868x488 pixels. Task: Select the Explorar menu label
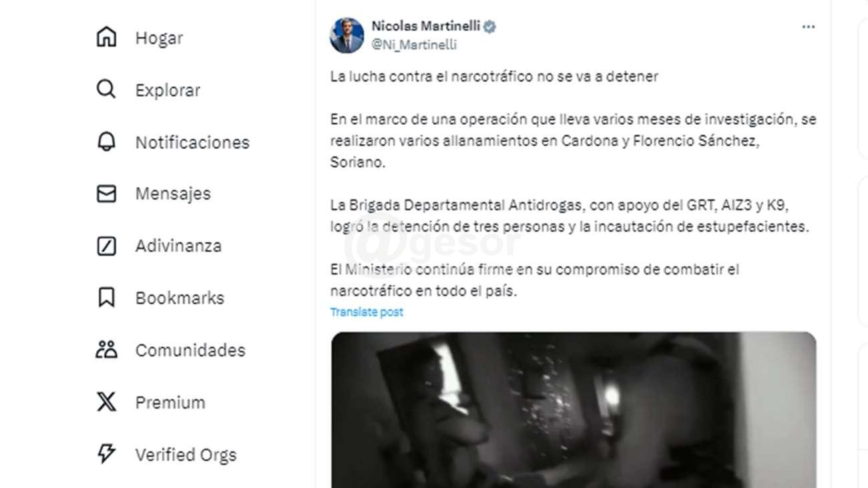(168, 90)
